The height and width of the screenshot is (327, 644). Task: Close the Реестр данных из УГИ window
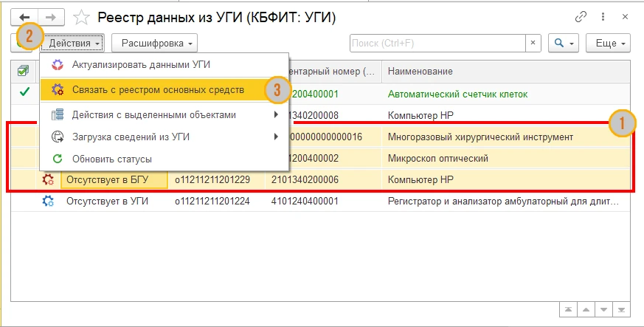point(625,17)
